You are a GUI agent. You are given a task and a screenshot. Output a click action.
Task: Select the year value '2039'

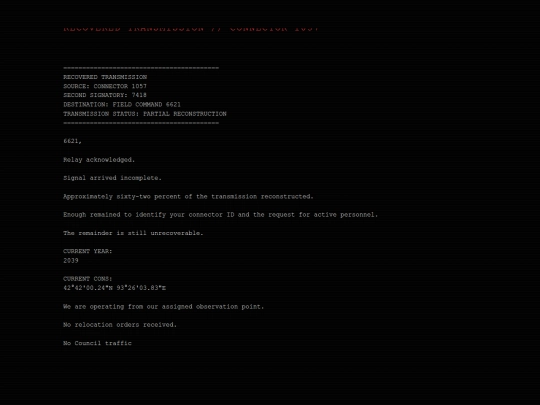[x=71, y=261]
